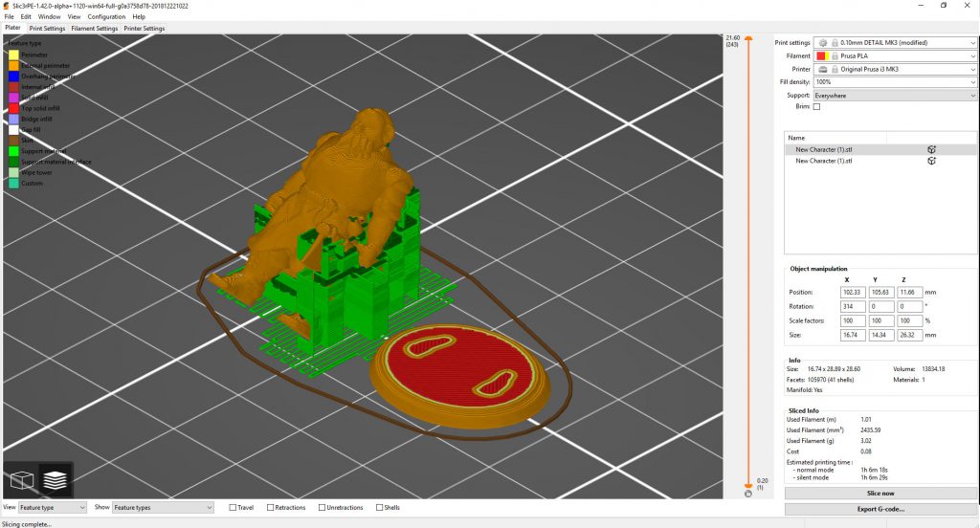Toggle the Retractions checkbox
This screenshot has width=980, height=528.
pos(270,507)
